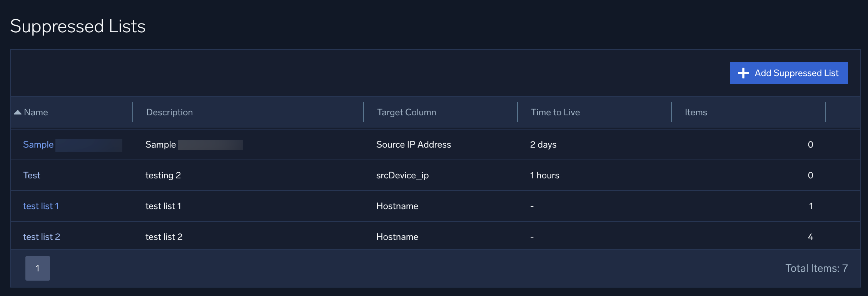Go to page 1 in pagination
This screenshot has width=868, height=296.
[38, 268]
